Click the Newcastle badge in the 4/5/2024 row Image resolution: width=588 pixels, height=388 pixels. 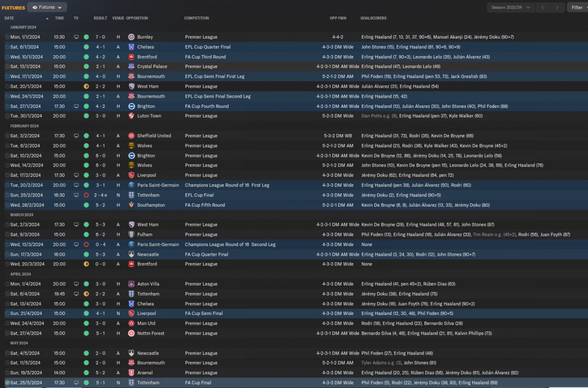(x=131, y=354)
